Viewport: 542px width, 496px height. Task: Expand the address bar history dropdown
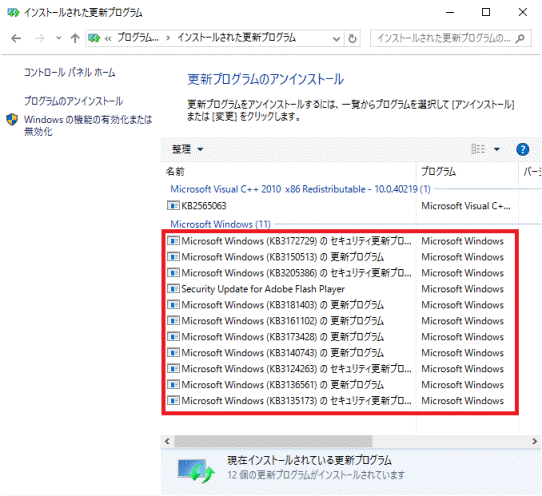[336, 39]
